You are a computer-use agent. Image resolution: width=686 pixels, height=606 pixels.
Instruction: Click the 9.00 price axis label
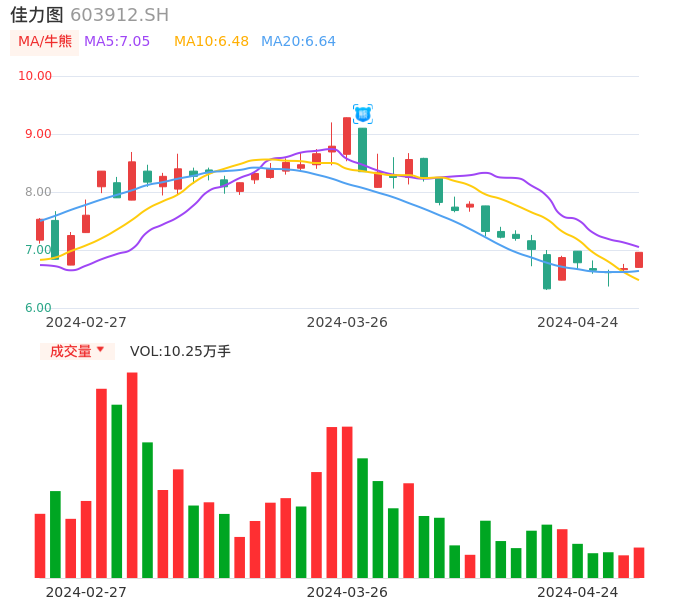[x=38, y=134]
